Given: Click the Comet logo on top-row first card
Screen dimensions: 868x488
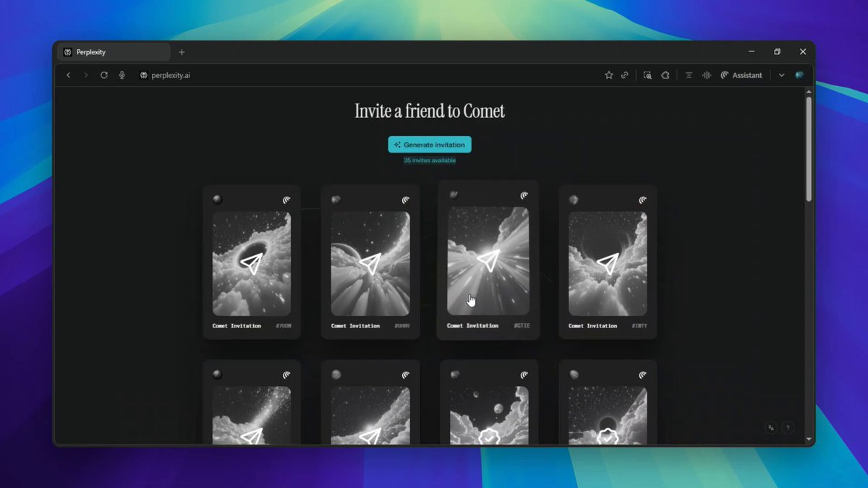Looking at the screenshot, I should click(287, 200).
